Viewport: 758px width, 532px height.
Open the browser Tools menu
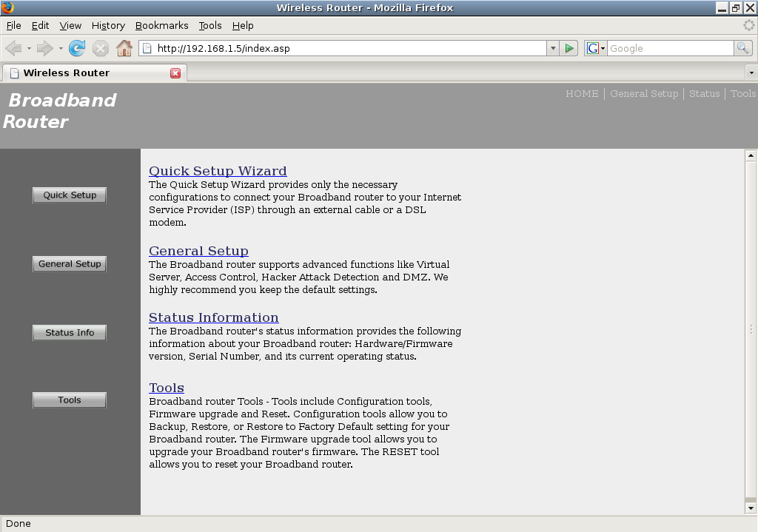(x=209, y=26)
